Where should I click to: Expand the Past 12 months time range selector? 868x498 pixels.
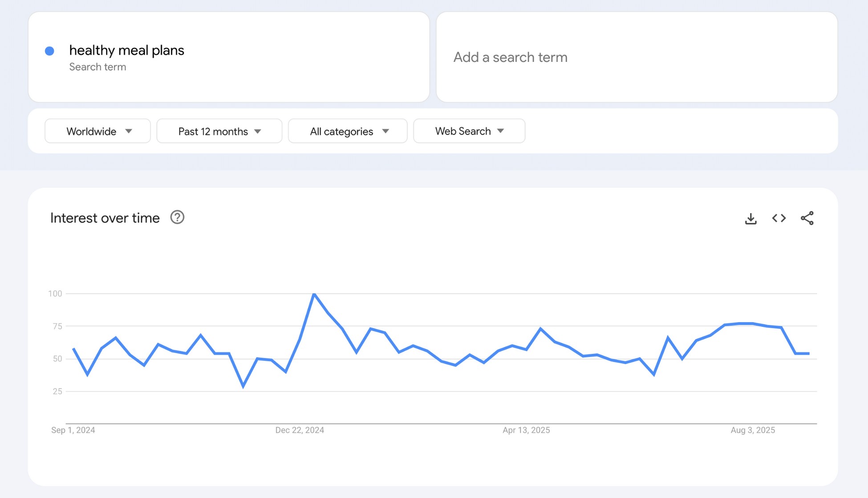[219, 131]
